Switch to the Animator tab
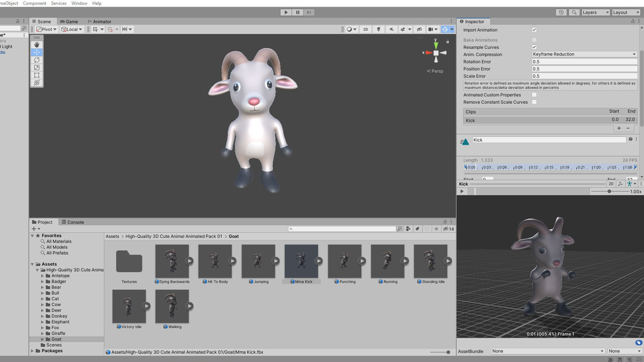Screen dimensions: 644x362 click(x=99, y=21)
